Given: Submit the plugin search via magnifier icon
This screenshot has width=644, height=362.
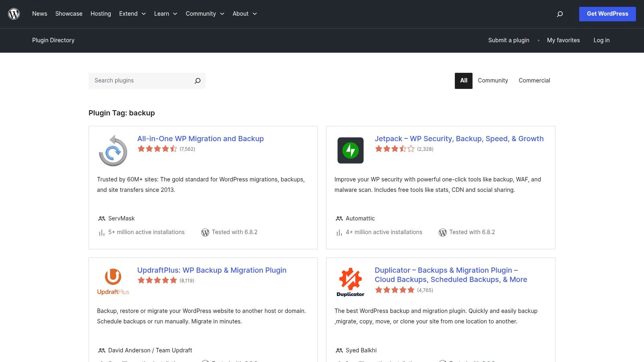Looking at the screenshot, I should [x=198, y=81].
